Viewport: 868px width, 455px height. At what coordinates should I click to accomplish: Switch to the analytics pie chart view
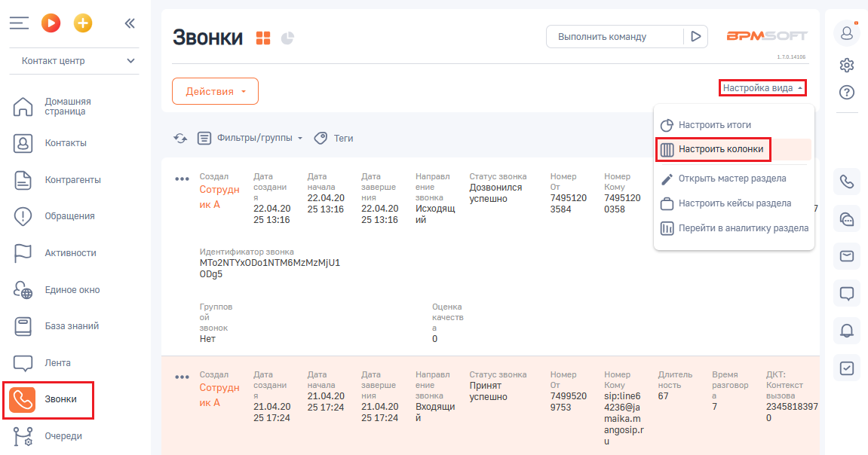tap(287, 38)
